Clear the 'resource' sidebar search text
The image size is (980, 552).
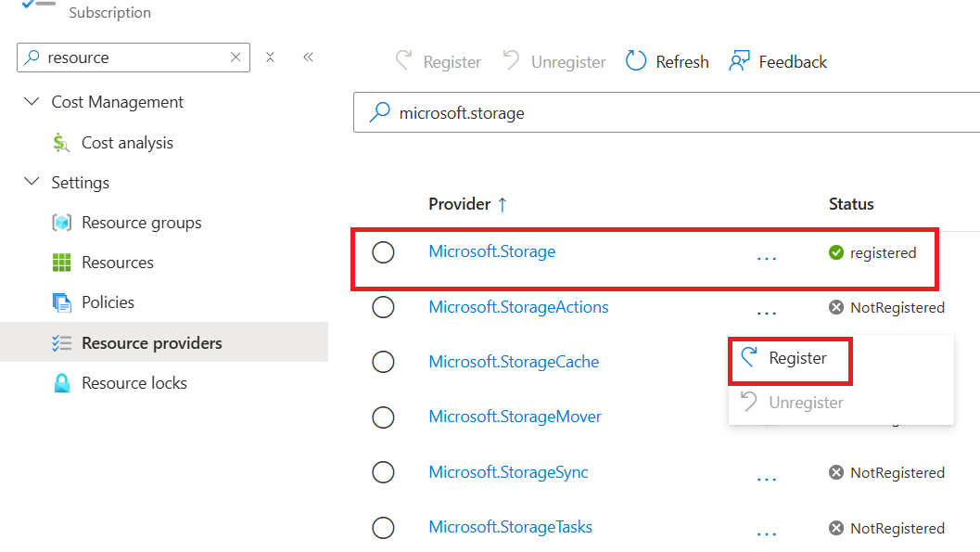pos(235,58)
